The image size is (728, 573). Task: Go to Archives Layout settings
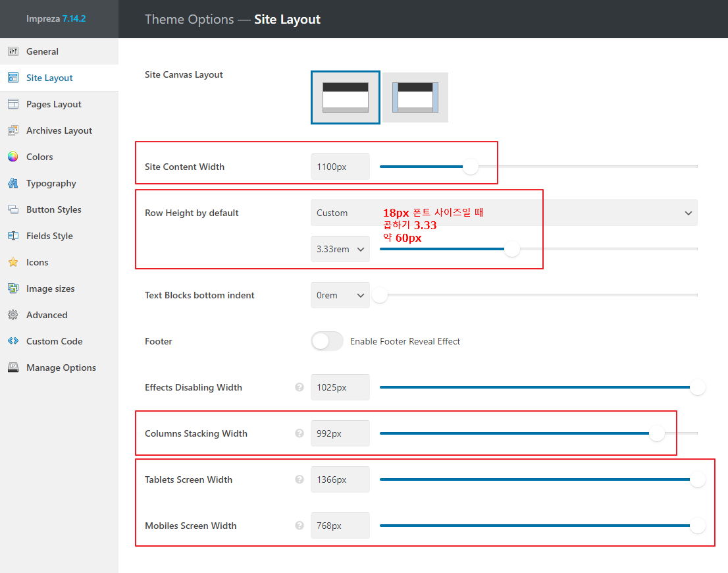coord(59,130)
